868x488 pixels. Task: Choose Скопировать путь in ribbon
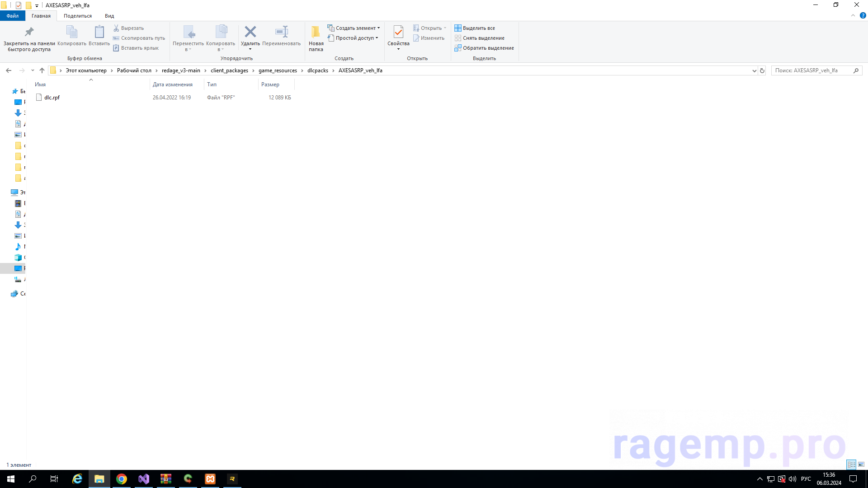[139, 38]
